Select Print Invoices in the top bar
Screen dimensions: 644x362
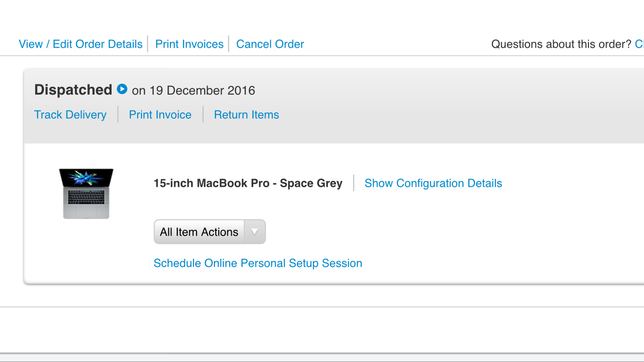point(189,44)
